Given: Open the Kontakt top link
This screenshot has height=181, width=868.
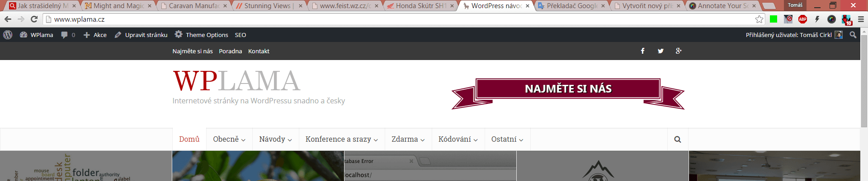Looking at the screenshot, I should coord(259,51).
